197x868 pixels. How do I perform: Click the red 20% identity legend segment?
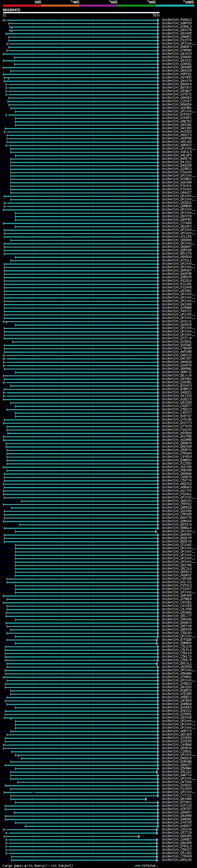point(22,6)
